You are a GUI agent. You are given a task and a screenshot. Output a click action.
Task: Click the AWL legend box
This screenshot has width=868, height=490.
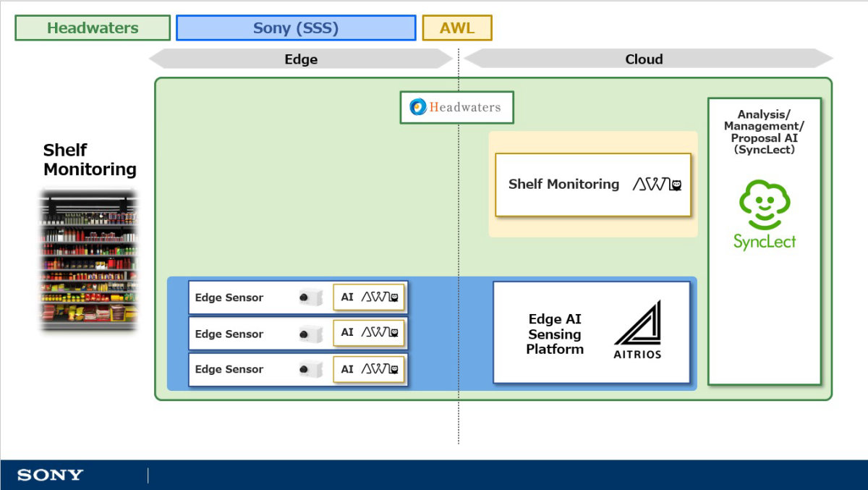pos(457,28)
